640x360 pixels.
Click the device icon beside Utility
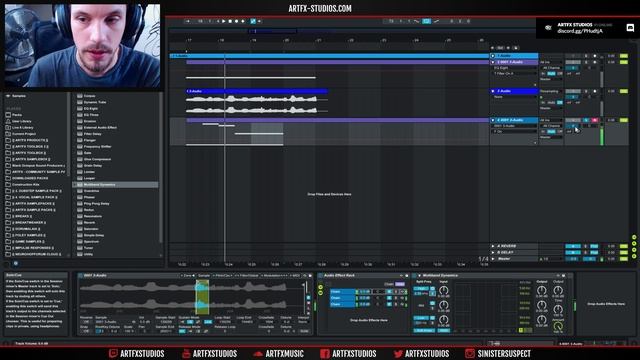80,254
